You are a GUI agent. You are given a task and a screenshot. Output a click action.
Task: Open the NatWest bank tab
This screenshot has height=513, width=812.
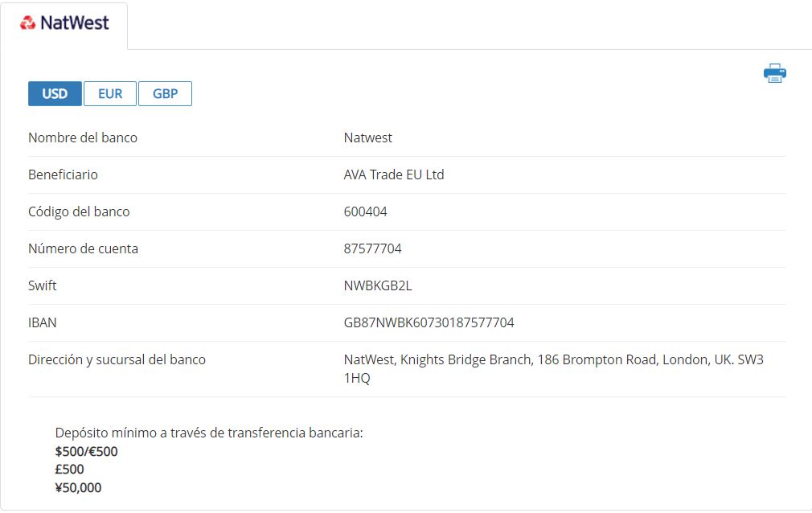tap(64, 25)
